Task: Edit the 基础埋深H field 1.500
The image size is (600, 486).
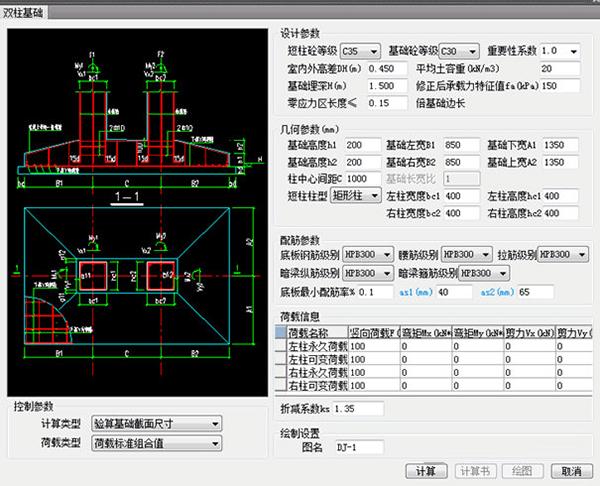Action: [x=387, y=86]
